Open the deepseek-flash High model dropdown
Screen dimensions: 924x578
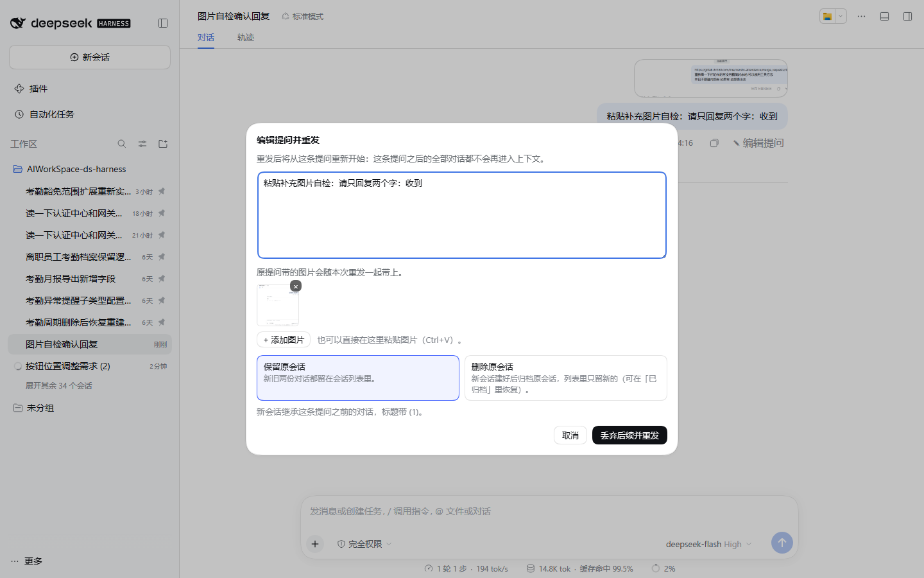(708, 544)
